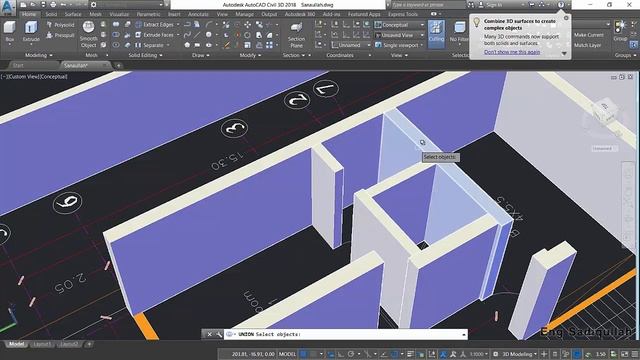Toggle the Culling selection button

click(436, 33)
